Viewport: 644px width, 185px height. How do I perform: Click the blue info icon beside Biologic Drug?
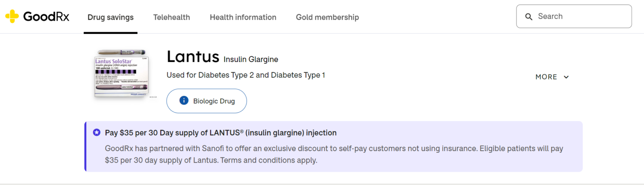[184, 101]
